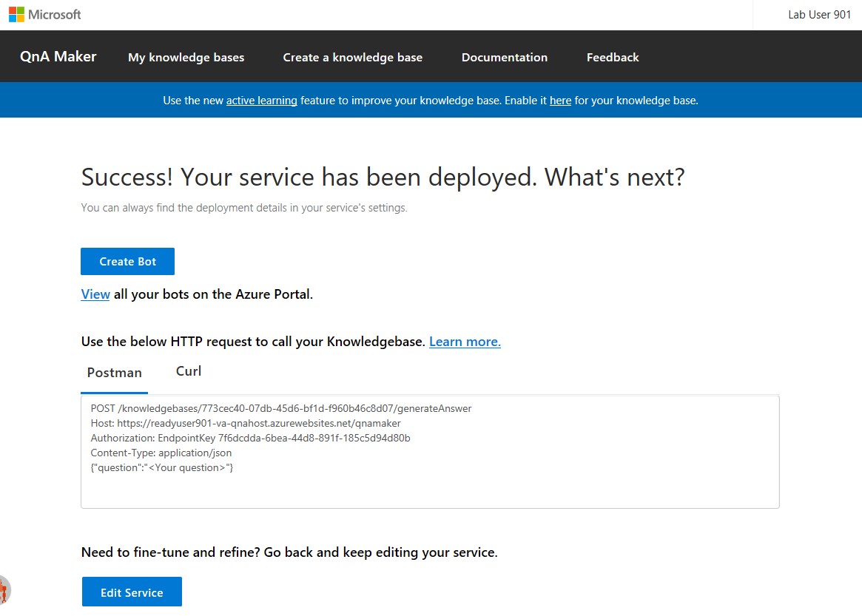The image size is (862, 616).
Task: Open Lab User 901 account
Action: [x=819, y=15]
